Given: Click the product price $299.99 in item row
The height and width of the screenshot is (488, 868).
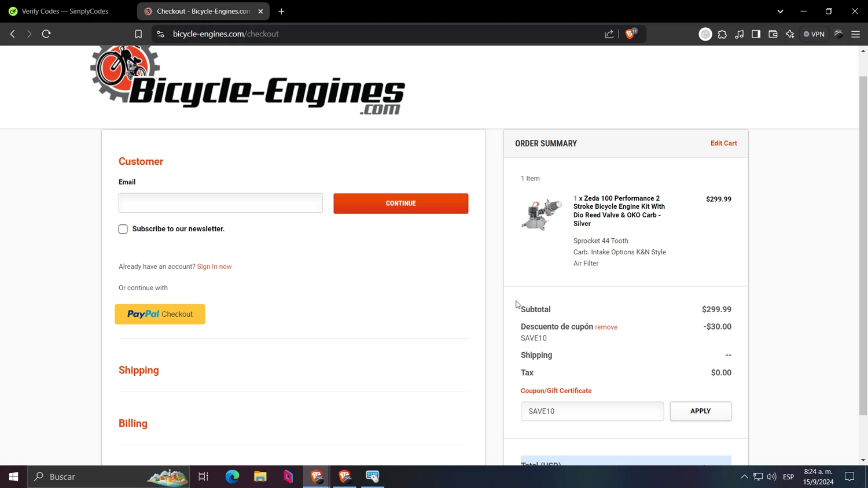Looking at the screenshot, I should pyautogui.click(x=719, y=199).
